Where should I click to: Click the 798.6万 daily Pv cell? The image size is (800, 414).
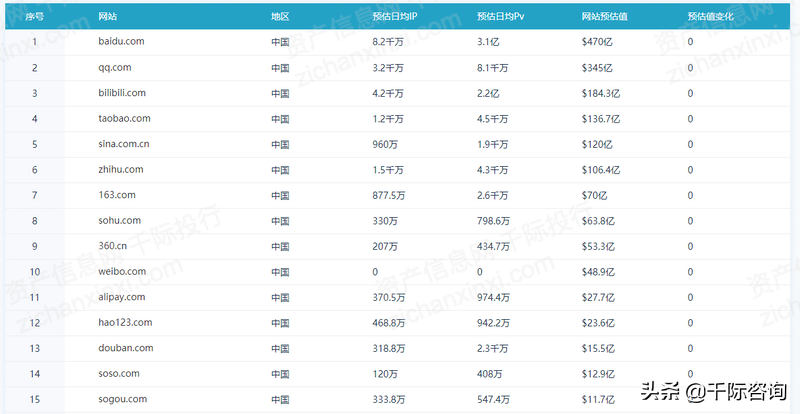(x=493, y=221)
